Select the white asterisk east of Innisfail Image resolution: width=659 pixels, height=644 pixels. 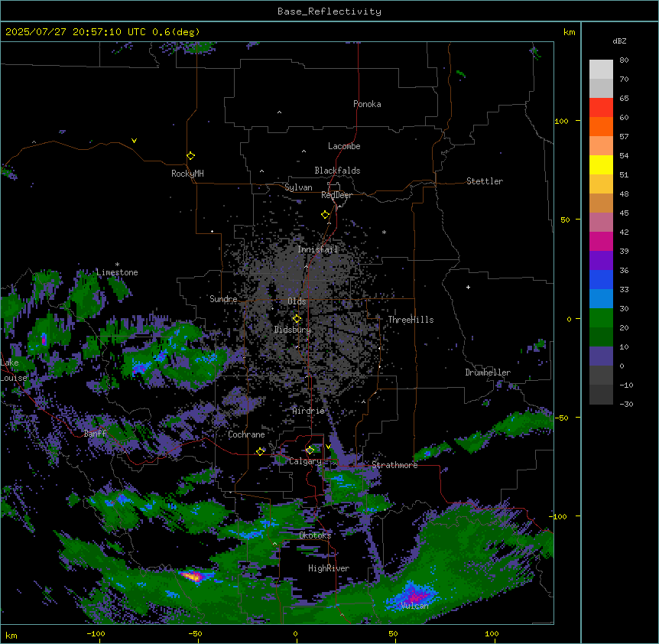point(384,232)
